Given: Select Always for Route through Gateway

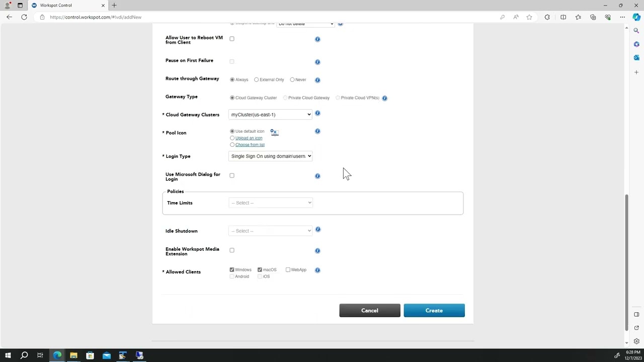Looking at the screenshot, I should coord(232,80).
